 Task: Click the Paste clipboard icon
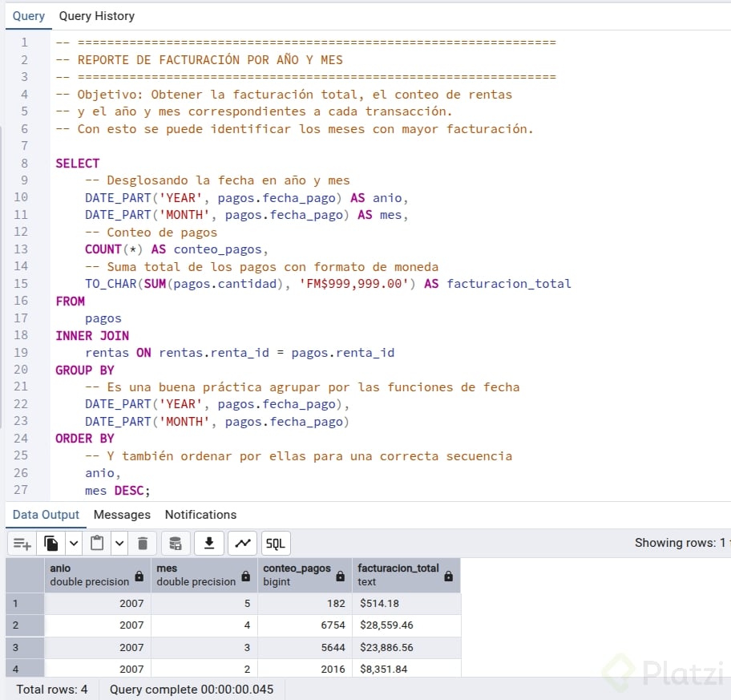point(97,544)
